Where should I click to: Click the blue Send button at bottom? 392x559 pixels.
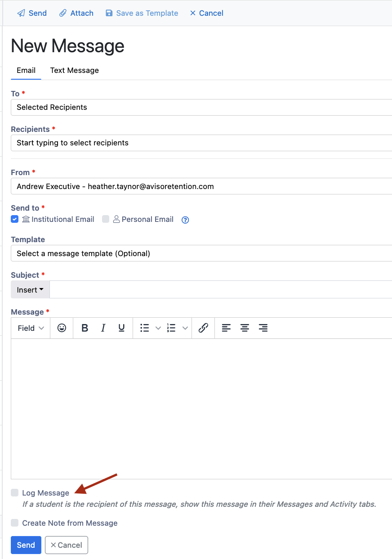[x=26, y=545]
